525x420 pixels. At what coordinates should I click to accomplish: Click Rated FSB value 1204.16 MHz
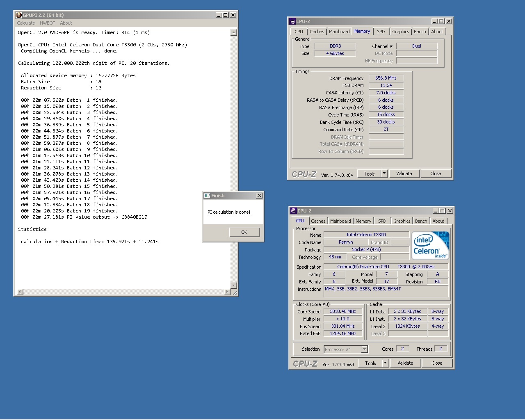tap(343, 333)
